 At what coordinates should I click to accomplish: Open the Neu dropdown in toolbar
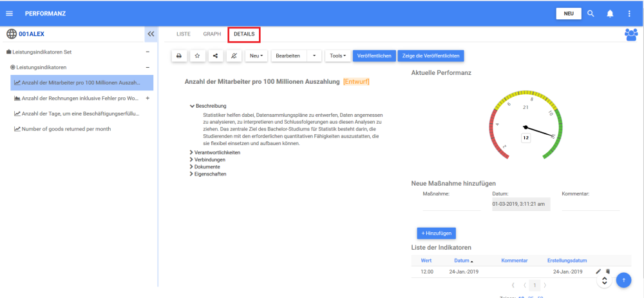256,55
